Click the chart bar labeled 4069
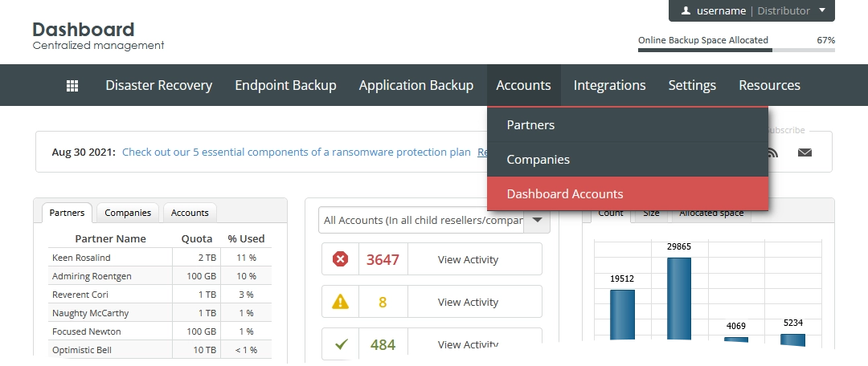 click(735, 339)
